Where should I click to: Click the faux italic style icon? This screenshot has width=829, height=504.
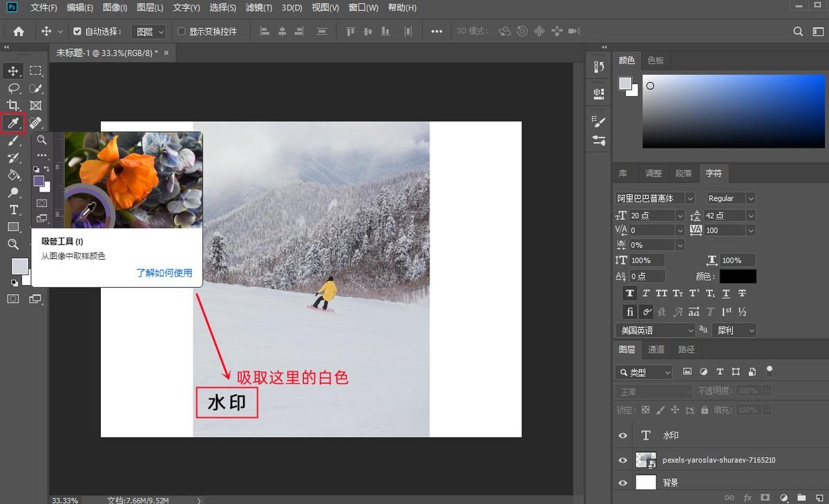(x=645, y=293)
